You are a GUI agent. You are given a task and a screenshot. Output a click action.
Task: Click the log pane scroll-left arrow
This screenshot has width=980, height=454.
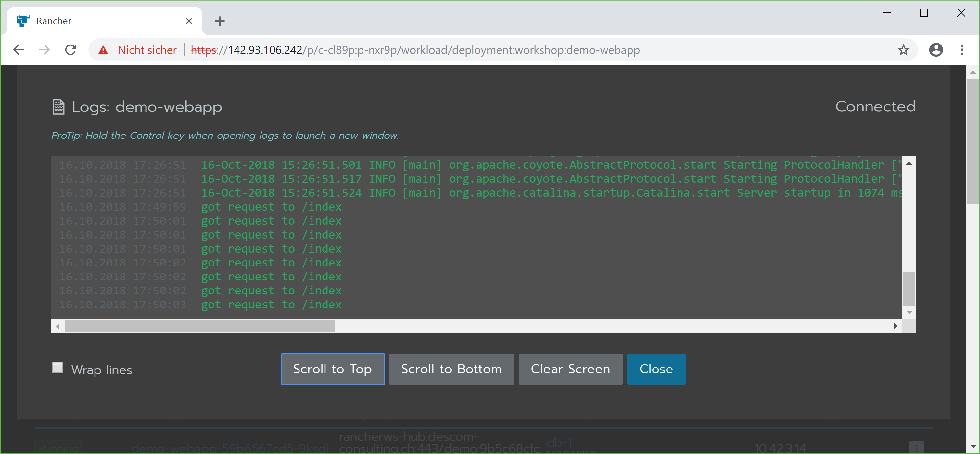click(58, 326)
